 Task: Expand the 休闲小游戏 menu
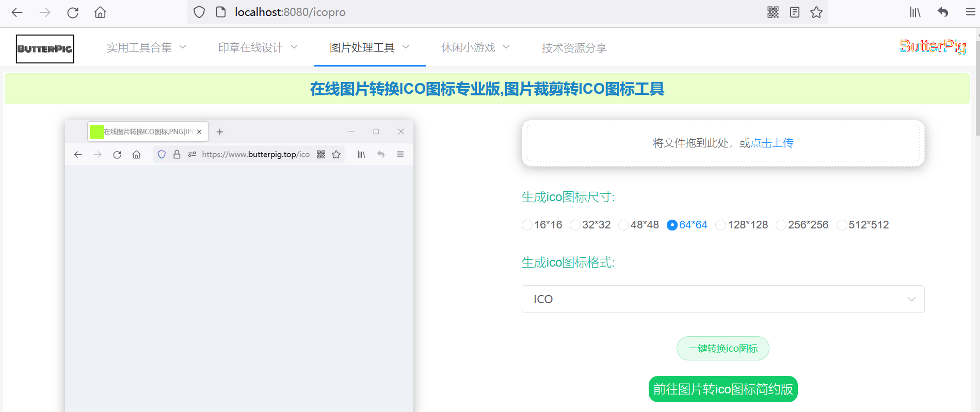(x=475, y=48)
